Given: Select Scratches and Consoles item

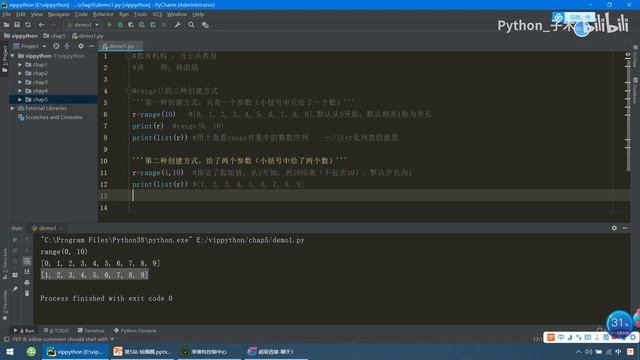Looking at the screenshot, I should pos(50,117).
